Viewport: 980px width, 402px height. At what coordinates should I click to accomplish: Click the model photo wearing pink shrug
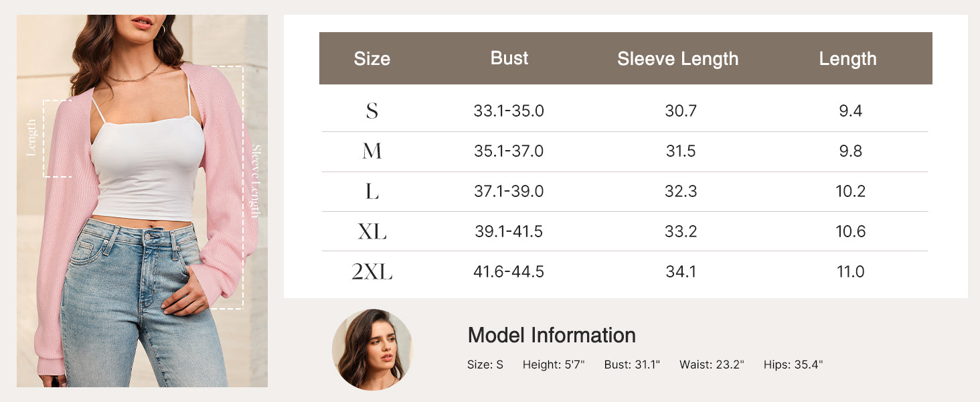[x=142, y=201]
